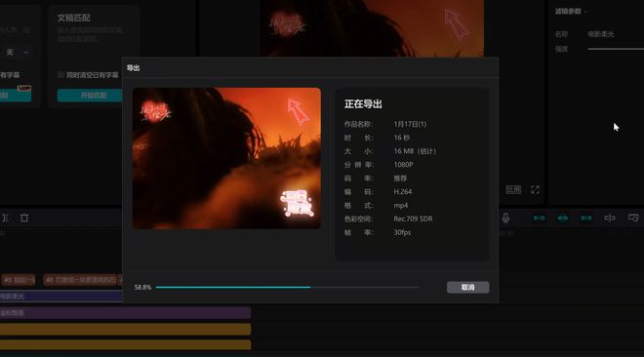Click the export progress bar at 58.8%

[x=287, y=287]
